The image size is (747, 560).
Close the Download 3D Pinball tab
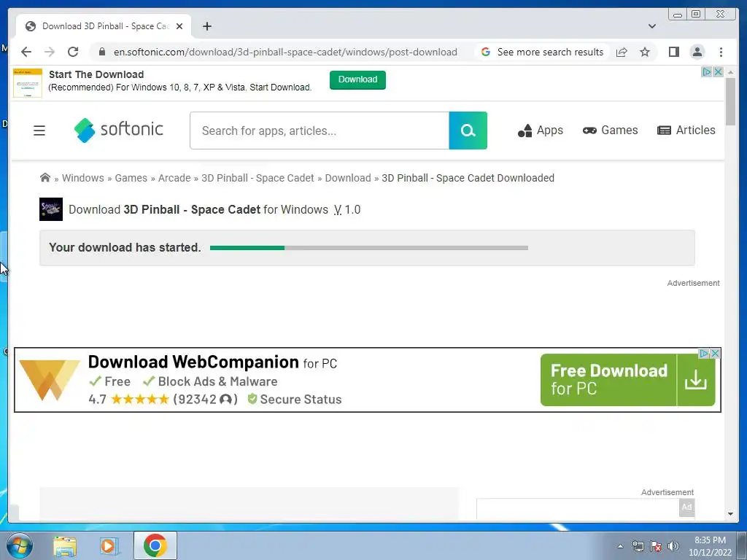pos(179,26)
